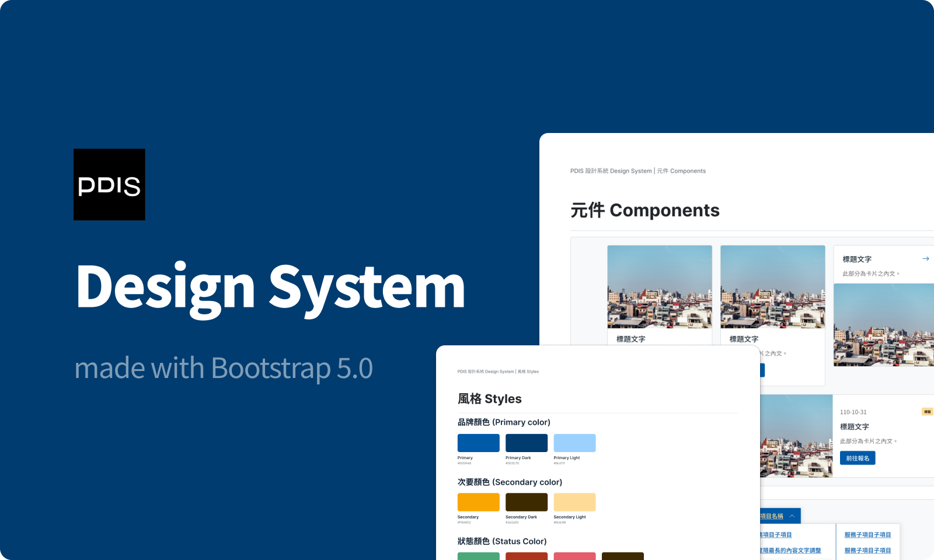The width and height of the screenshot is (934, 560).
Task: Open the 項目名稱 menu label
Action: pos(772,516)
